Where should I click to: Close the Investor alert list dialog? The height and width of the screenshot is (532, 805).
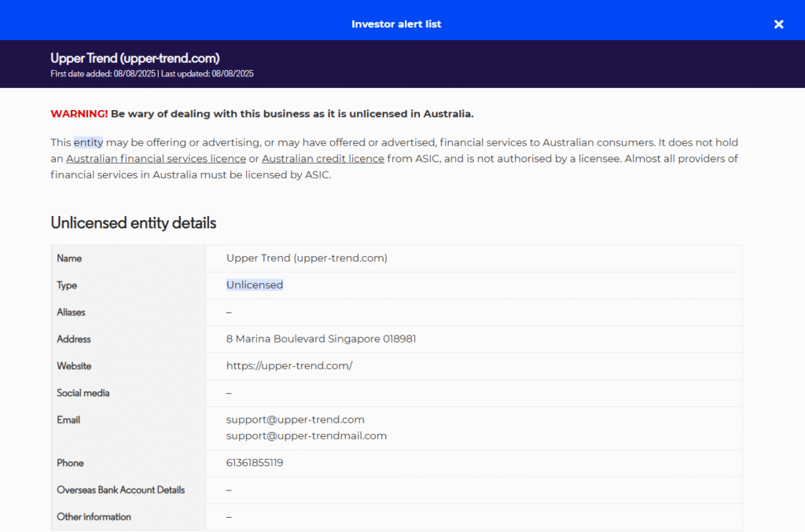pos(778,24)
